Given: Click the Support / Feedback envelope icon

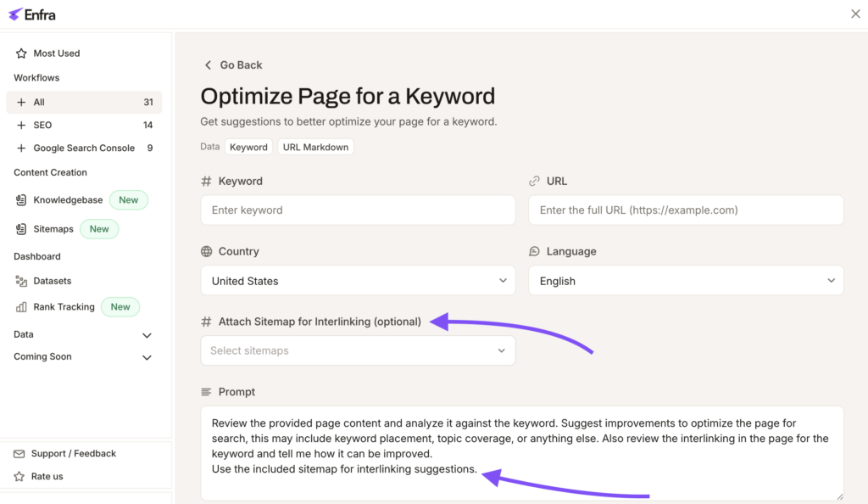Looking at the screenshot, I should coord(19,454).
